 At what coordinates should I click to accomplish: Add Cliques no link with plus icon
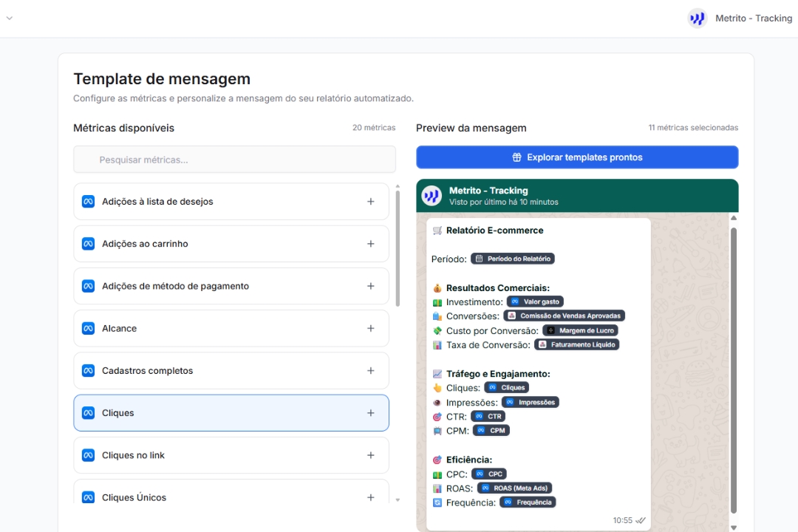tap(370, 455)
